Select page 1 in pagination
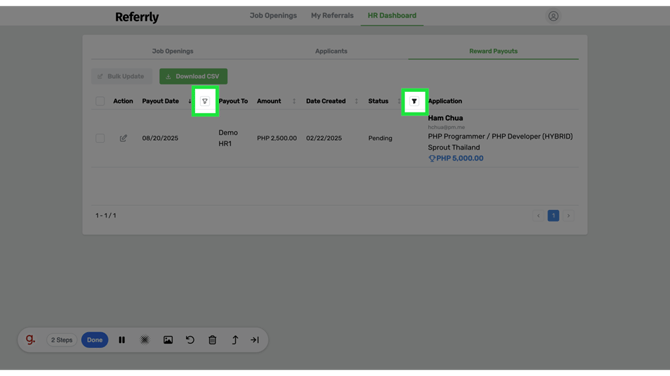This screenshot has height=376, width=670. tap(553, 215)
